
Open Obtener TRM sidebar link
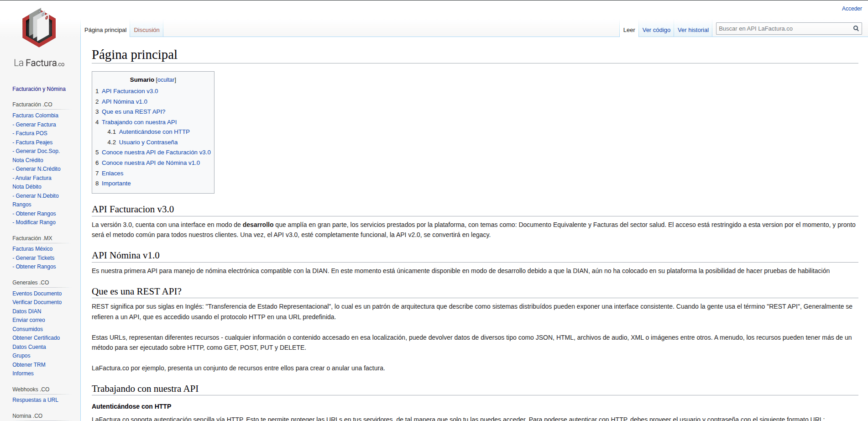click(x=29, y=365)
